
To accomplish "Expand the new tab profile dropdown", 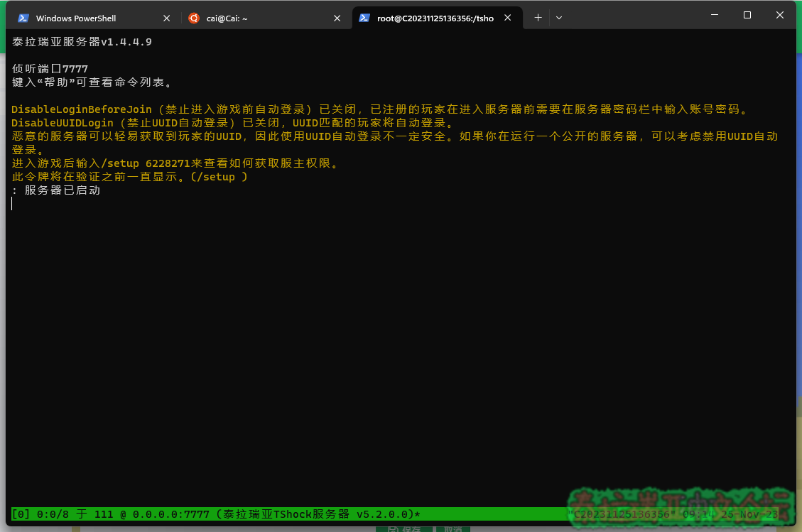I will pyautogui.click(x=559, y=17).
